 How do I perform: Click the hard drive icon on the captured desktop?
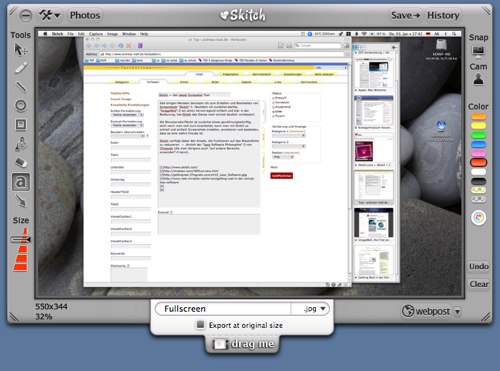[441, 45]
